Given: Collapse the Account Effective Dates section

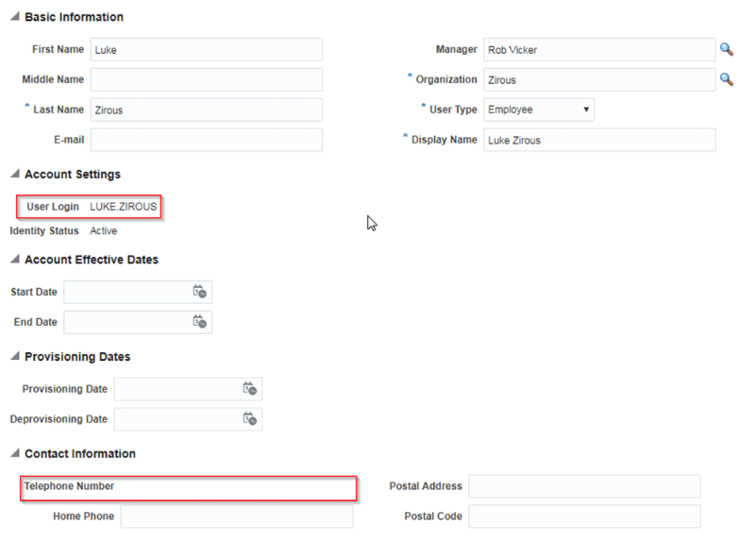Looking at the screenshot, I should (x=15, y=260).
